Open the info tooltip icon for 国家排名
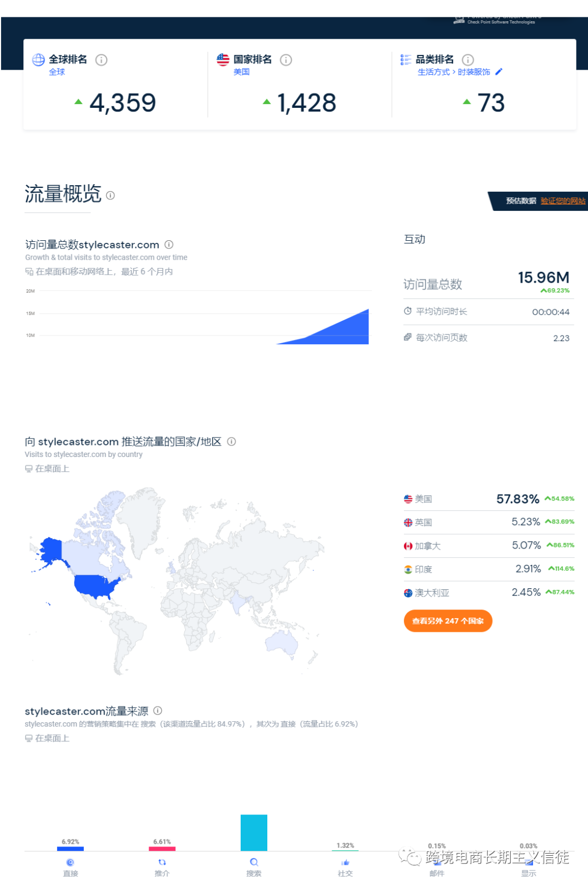 point(286,60)
